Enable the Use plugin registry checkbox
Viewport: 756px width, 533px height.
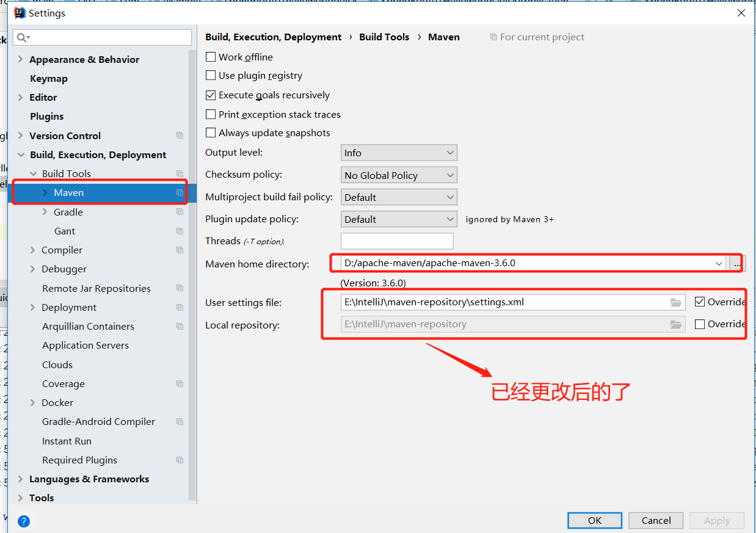point(211,76)
